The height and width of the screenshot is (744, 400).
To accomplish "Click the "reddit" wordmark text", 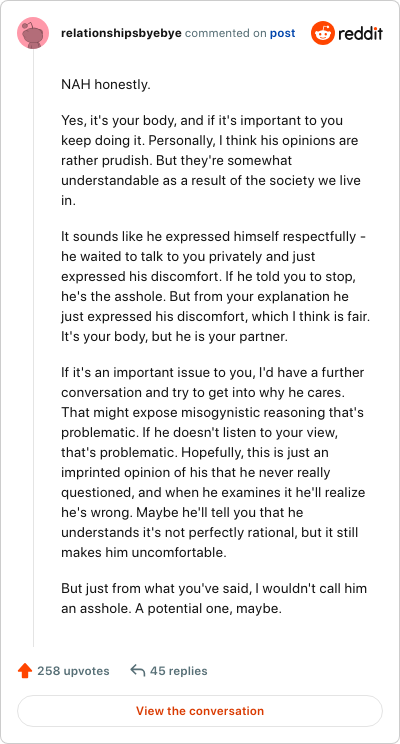I will [x=361, y=33].
